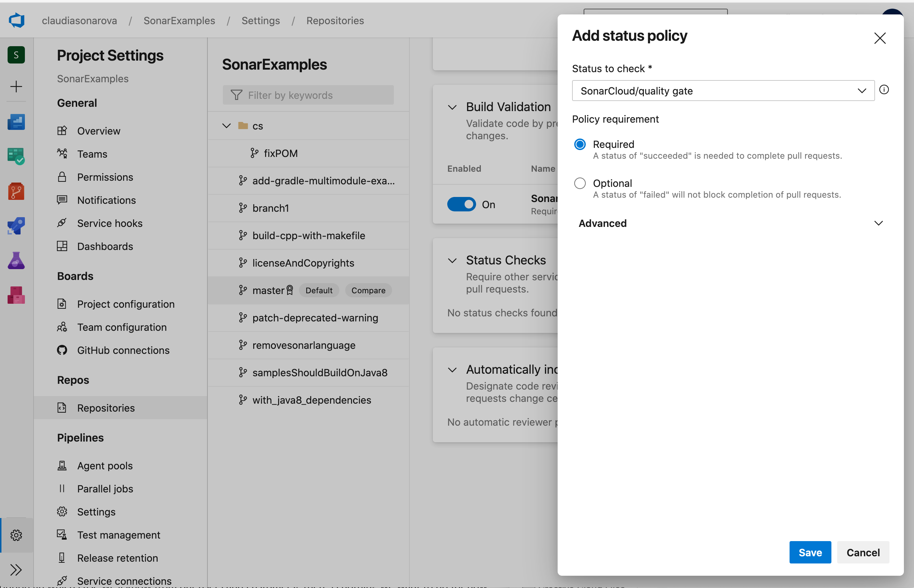Select the fixPOM branch
914x588 pixels.
308,153
